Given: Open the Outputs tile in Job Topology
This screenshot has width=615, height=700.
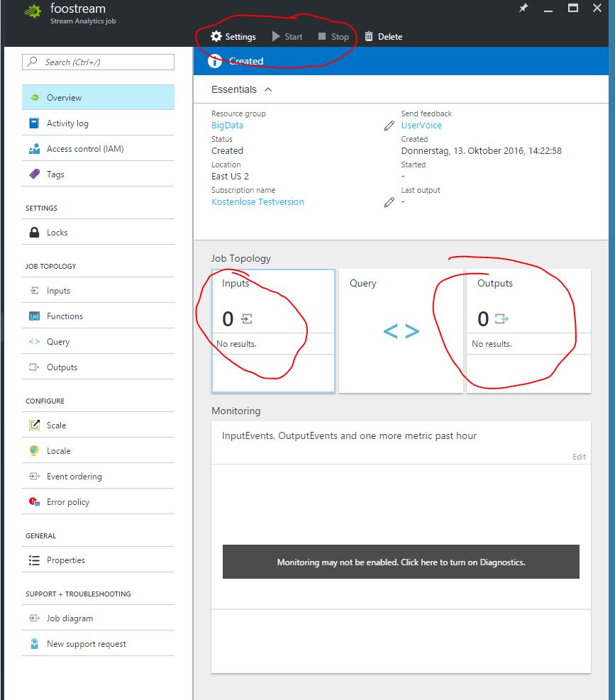Looking at the screenshot, I should (528, 330).
